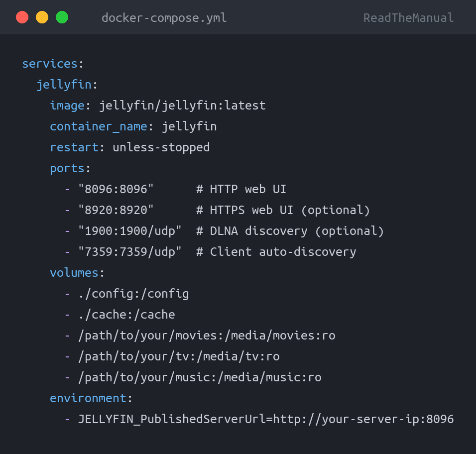
Task: Click the 'restart' key
Action: tap(74, 147)
